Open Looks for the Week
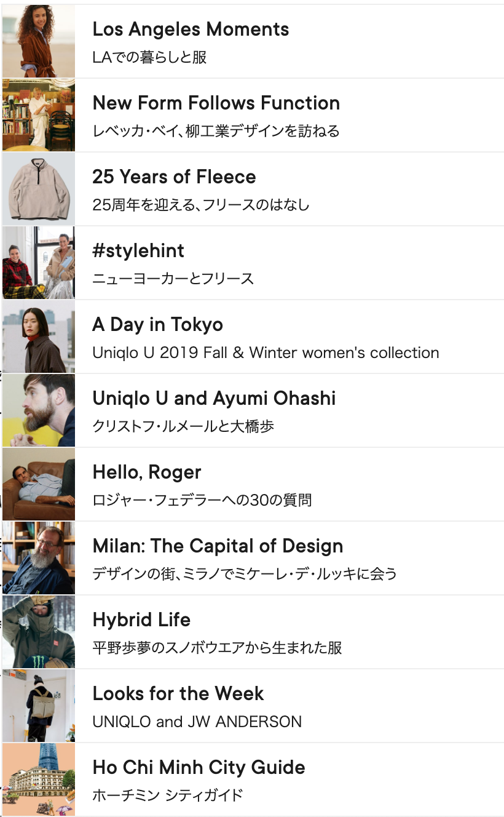Image resolution: width=504 pixels, height=817 pixels. point(178,694)
